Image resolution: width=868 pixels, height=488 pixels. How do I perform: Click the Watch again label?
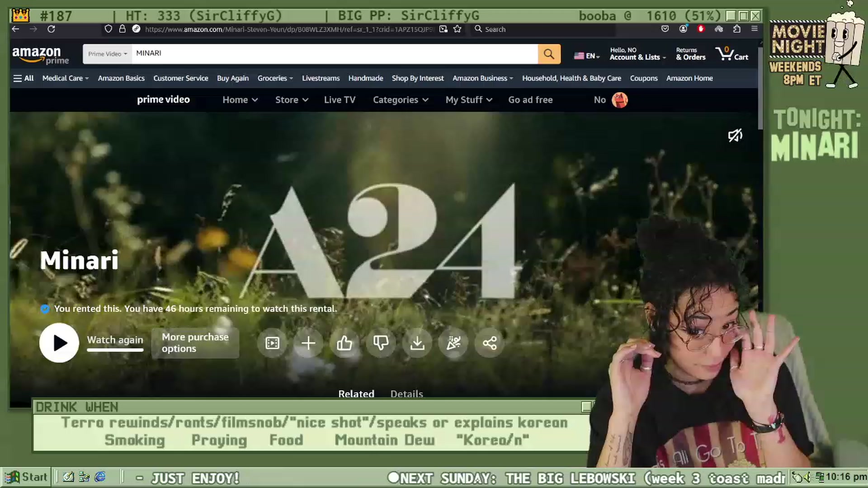115,340
